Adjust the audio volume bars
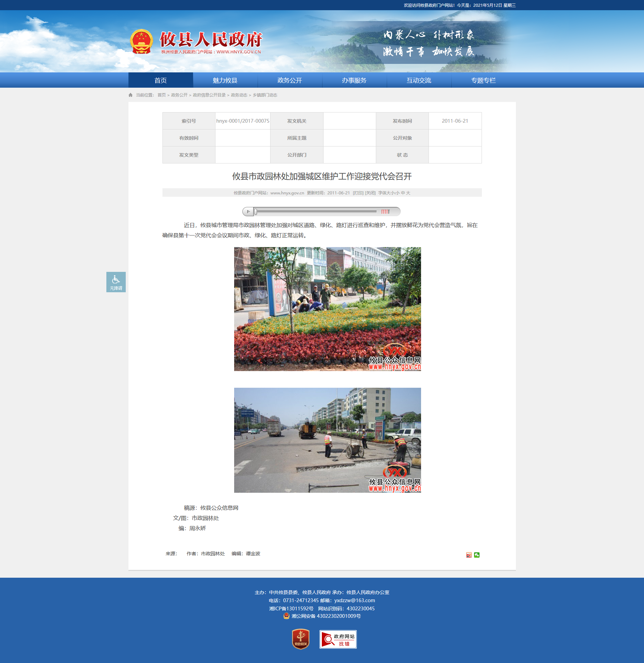This screenshot has height=663, width=644. tap(385, 212)
